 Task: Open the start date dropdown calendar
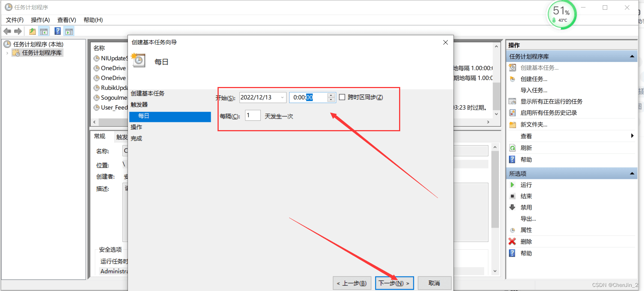(282, 97)
